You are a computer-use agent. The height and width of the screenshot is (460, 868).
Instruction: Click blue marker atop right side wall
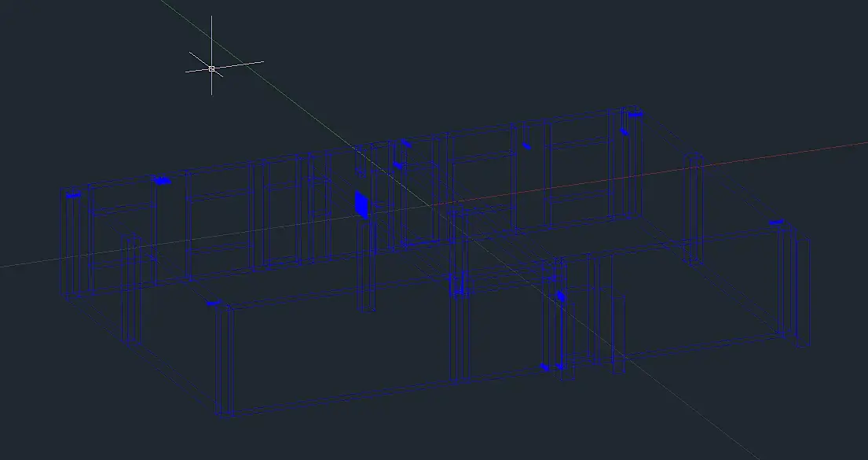776,223
